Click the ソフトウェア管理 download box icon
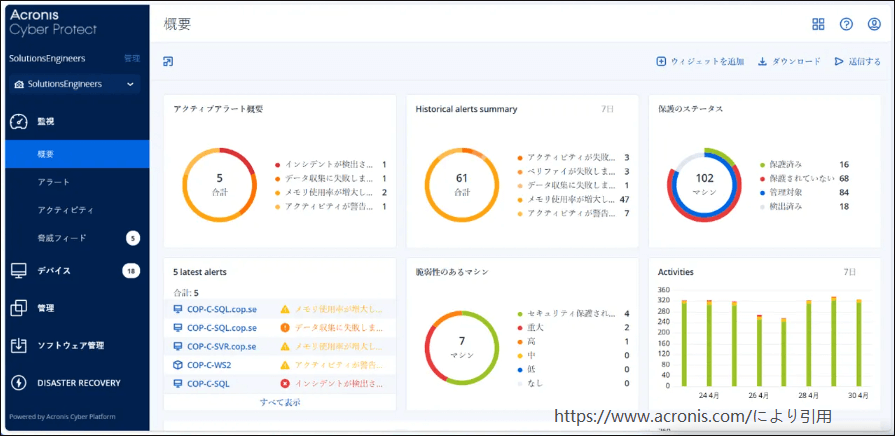The height and width of the screenshot is (436, 895). pos(19,345)
